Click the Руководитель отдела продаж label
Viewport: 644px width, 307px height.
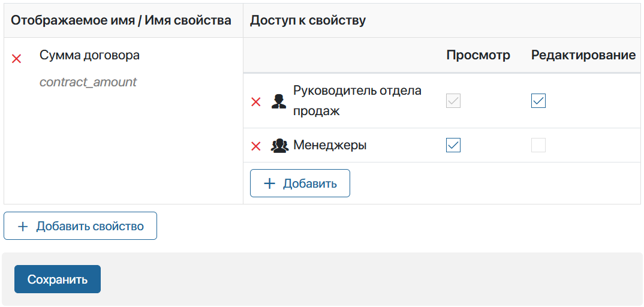[357, 101]
